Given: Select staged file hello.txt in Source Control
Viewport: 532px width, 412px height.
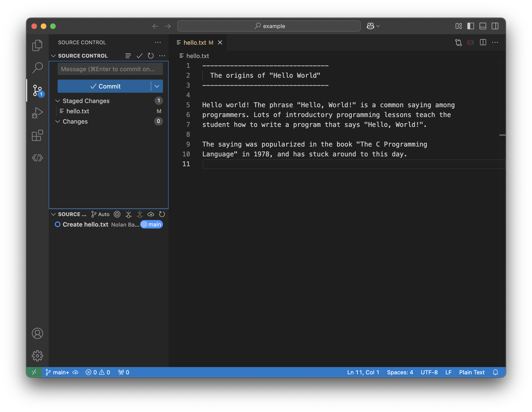Looking at the screenshot, I should pyautogui.click(x=109, y=111).
